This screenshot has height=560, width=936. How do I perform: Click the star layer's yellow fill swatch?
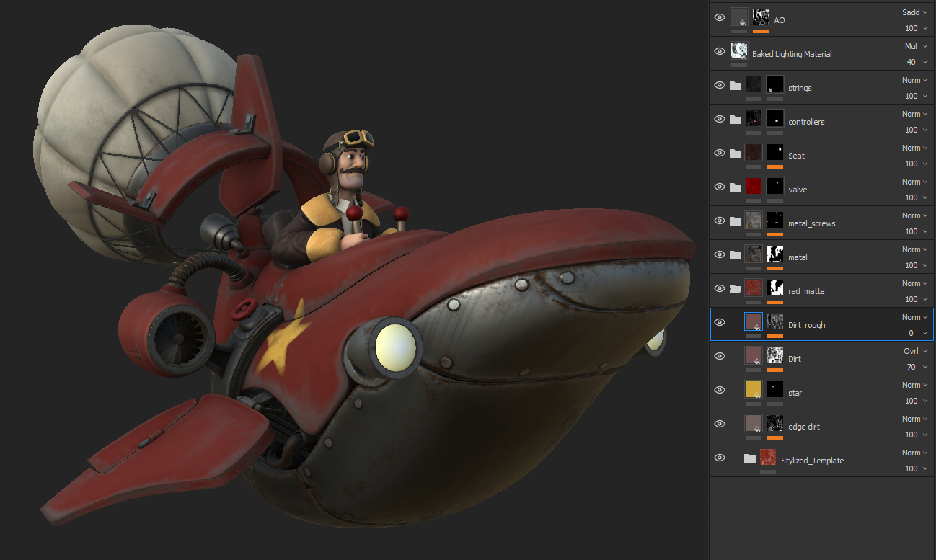pos(753,389)
